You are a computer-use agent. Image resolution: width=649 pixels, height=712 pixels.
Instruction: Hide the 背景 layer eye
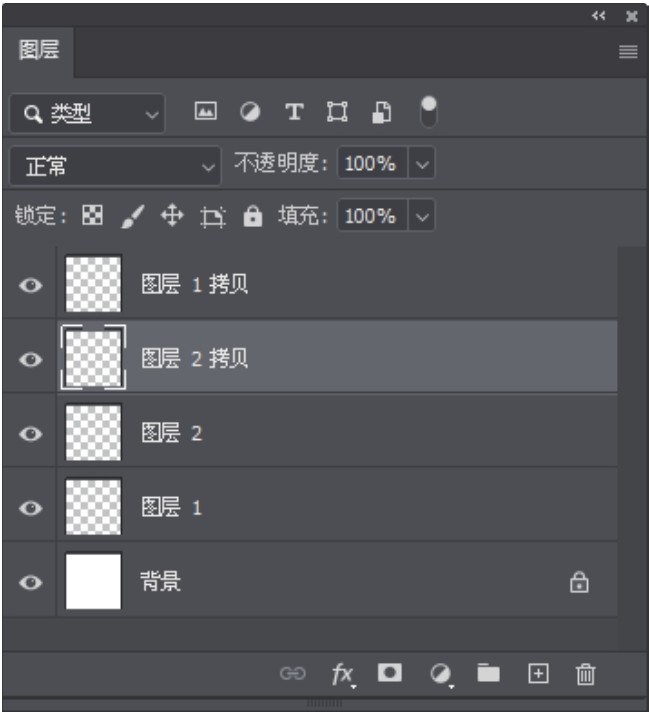[31, 583]
